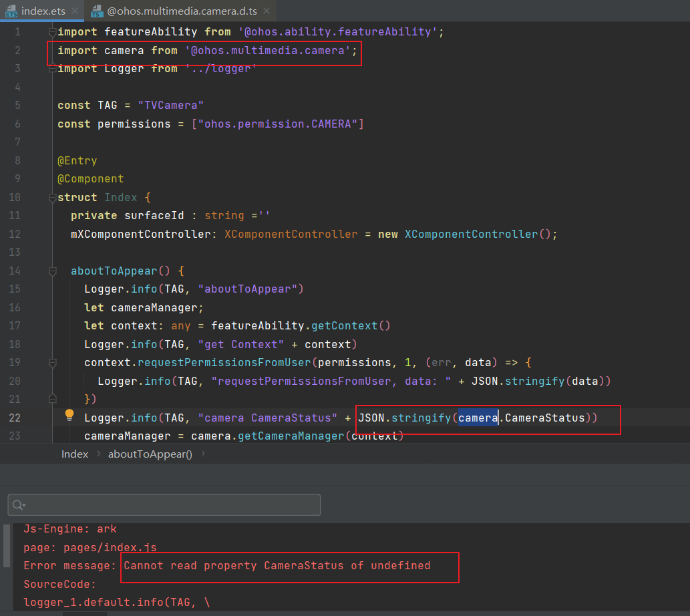Click 'Js-Engine: ark' log line
Screen dimensions: 690x616
click(x=70, y=529)
